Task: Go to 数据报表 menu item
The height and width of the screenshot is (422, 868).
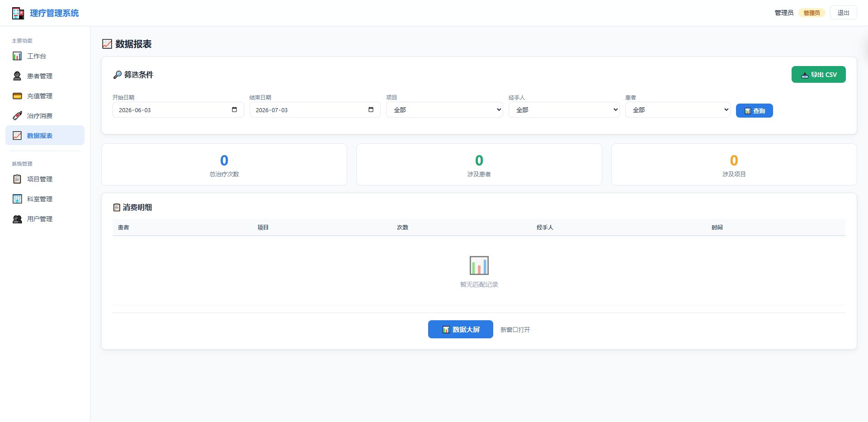Action: click(45, 135)
